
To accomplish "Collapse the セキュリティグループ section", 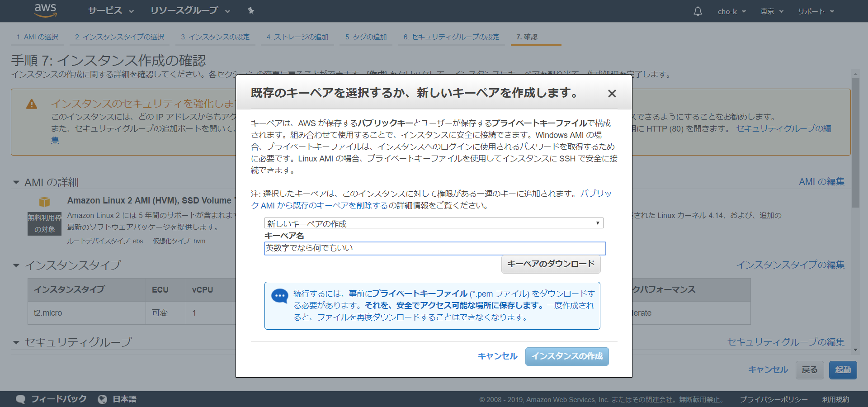I will tap(16, 343).
